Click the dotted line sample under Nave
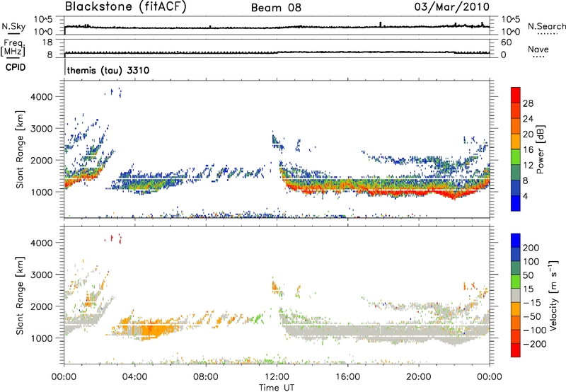The width and height of the screenshot is (566, 392). (538, 57)
